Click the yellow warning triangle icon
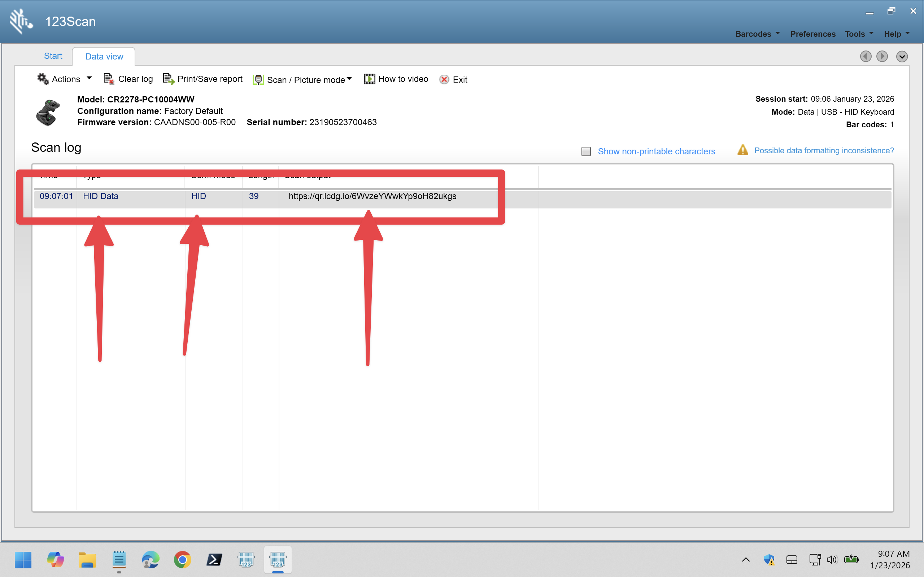924x577 pixels. [742, 150]
